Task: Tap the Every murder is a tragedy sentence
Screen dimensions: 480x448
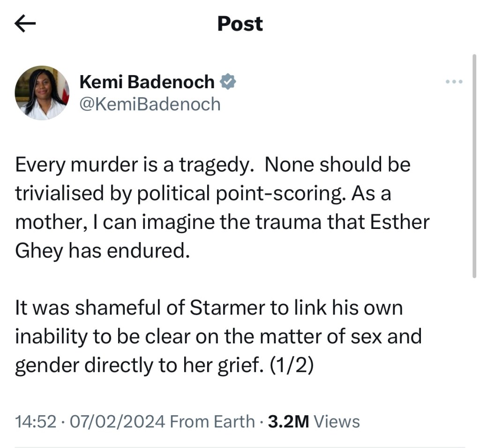Action: [131, 165]
